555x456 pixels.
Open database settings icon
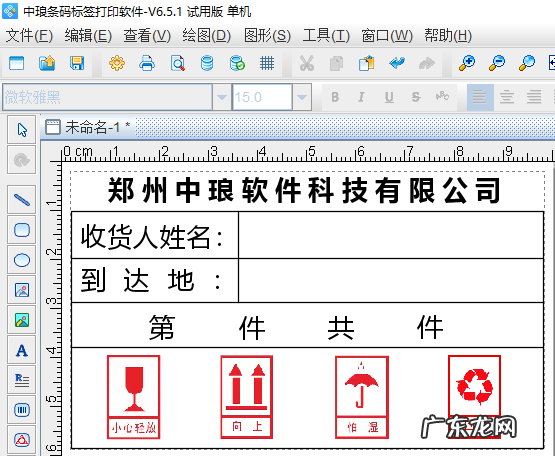pyautogui.click(x=207, y=63)
